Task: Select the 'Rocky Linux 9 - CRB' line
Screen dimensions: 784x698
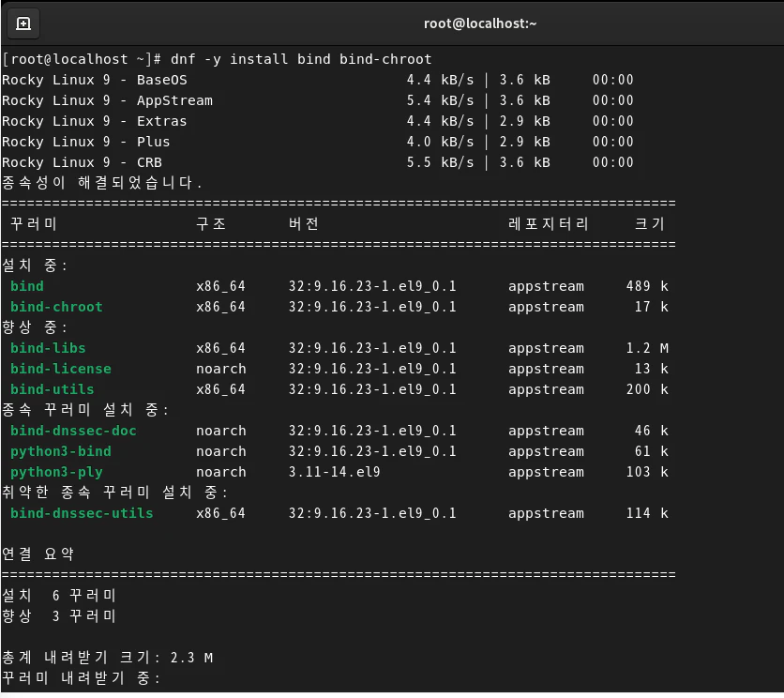Action: (318, 162)
